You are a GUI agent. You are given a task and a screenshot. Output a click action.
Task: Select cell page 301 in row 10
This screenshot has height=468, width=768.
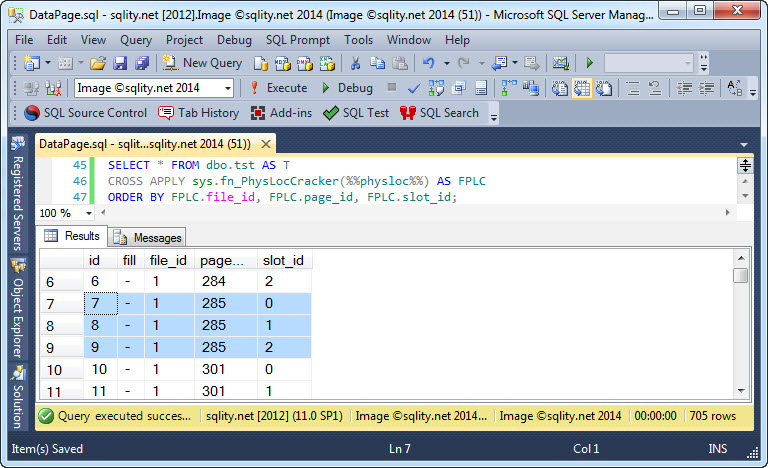[x=225, y=369]
